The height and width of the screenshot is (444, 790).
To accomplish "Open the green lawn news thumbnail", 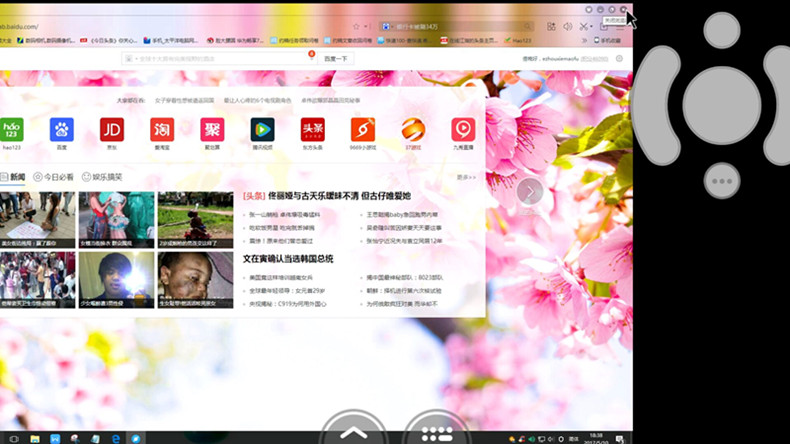I will point(195,220).
